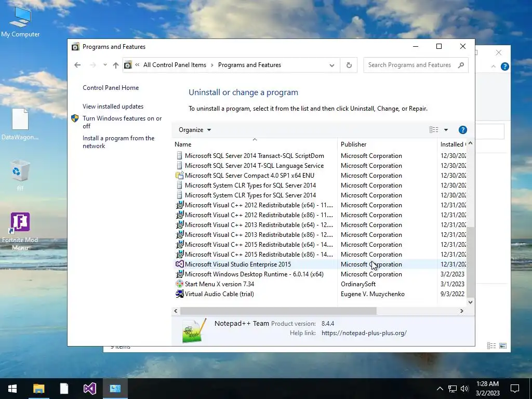Open the More options view dropdown arrow
This screenshot has height=399, width=532.
(446, 129)
